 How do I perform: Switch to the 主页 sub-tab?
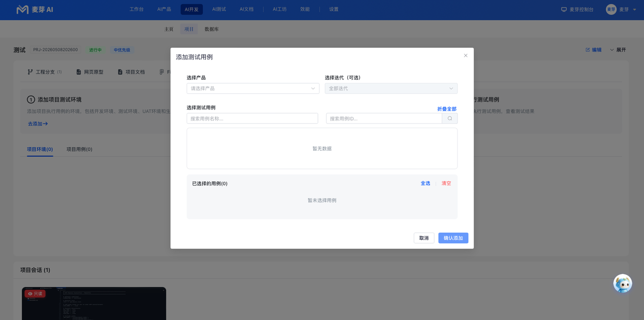tap(169, 29)
